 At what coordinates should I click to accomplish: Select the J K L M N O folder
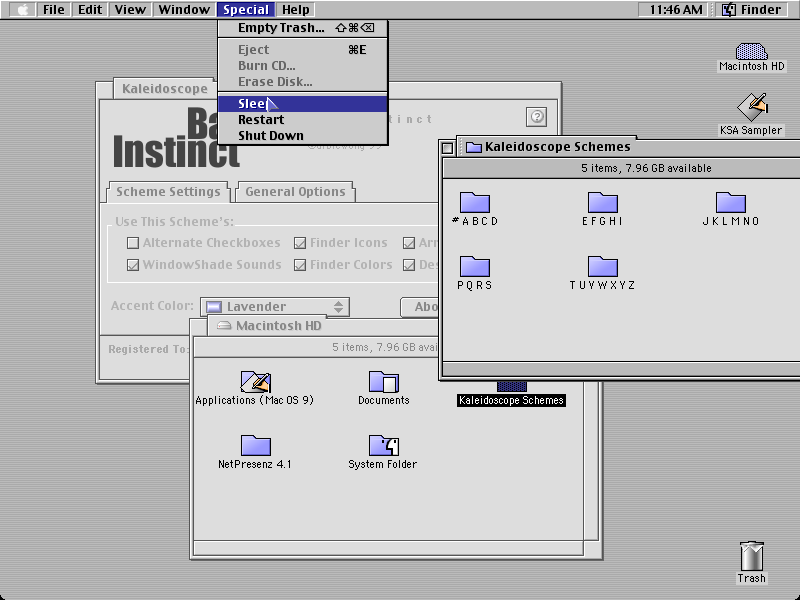(731, 203)
